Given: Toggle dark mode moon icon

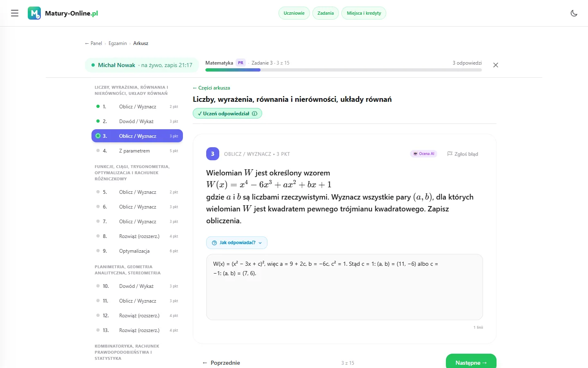Looking at the screenshot, I should click(574, 13).
